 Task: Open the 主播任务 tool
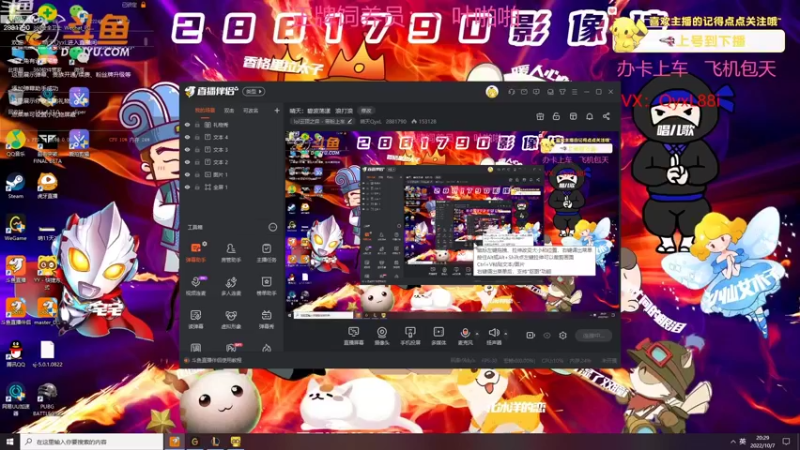coord(266,253)
